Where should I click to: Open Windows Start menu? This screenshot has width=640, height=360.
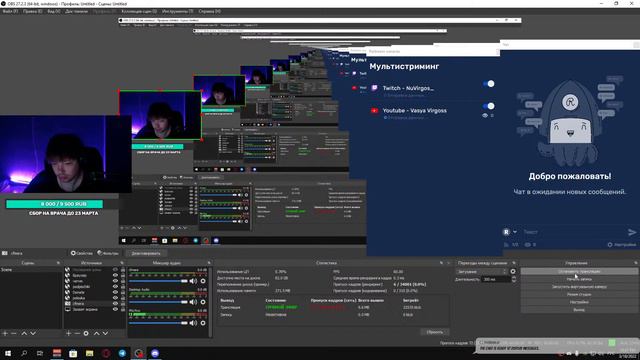coord(8,353)
